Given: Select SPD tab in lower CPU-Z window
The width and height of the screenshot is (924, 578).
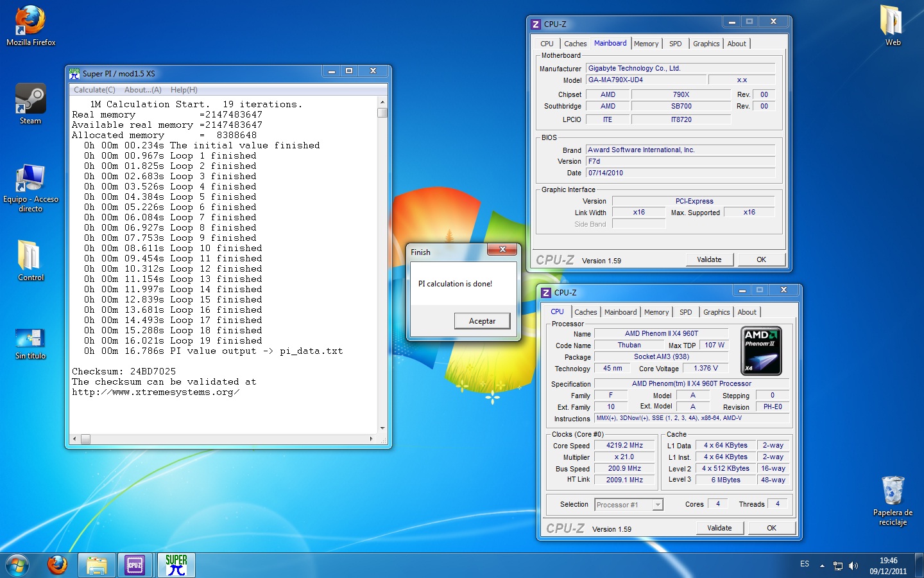Looking at the screenshot, I should [686, 312].
